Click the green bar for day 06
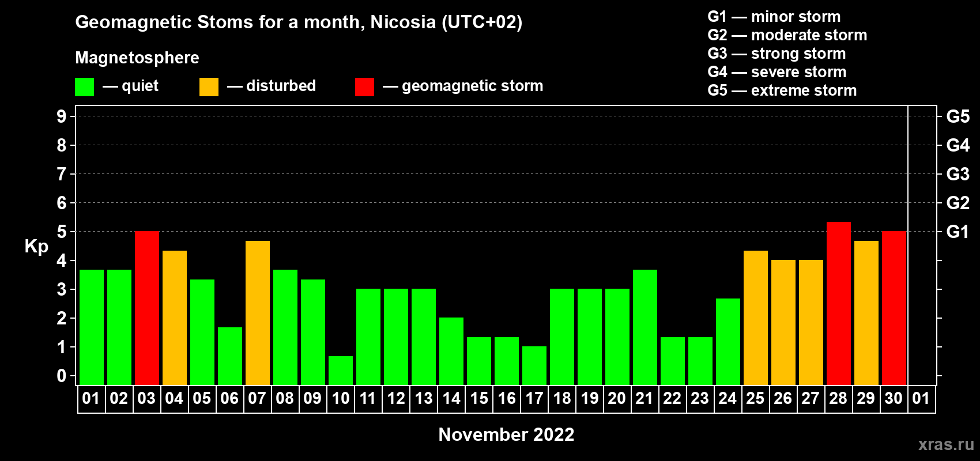Image resolution: width=980 pixels, height=461 pixels. pyautogui.click(x=230, y=356)
